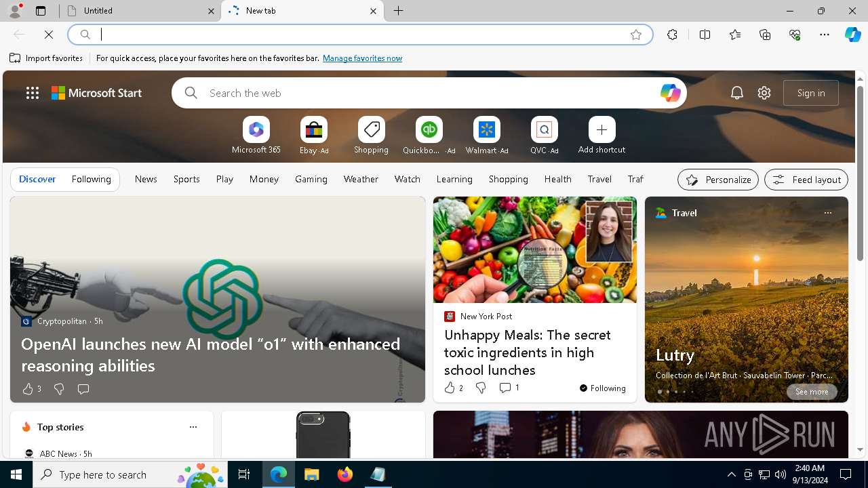This screenshot has height=488, width=868.
Task: Open Travel card more options
Action: point(827,213)
